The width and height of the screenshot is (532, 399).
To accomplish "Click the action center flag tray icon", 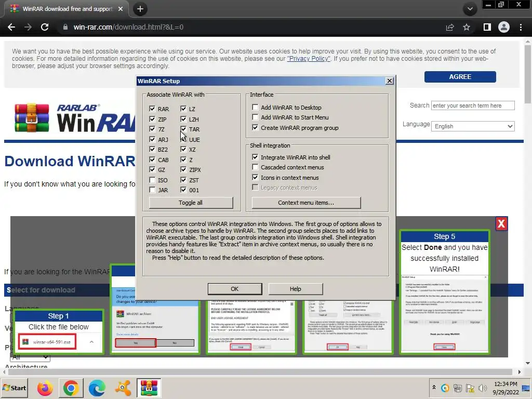I will pos(470,388).
